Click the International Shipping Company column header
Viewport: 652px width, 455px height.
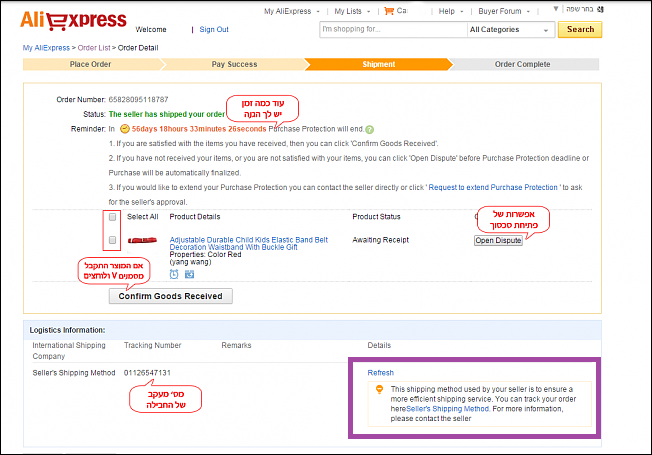[x=69, y=351]
